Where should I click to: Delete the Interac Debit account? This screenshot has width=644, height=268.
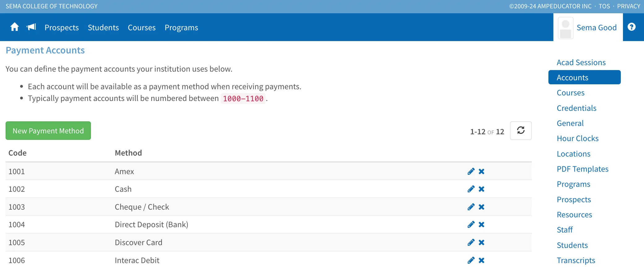pos(482,260)
